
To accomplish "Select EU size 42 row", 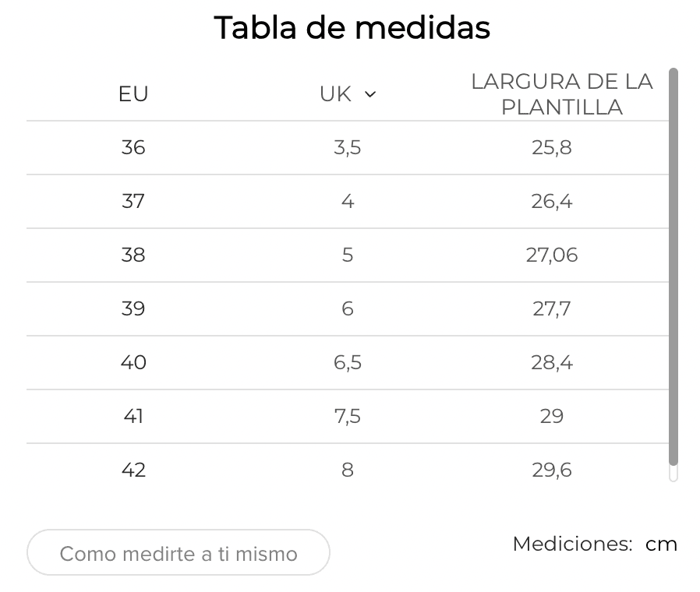I will point(133,470).
